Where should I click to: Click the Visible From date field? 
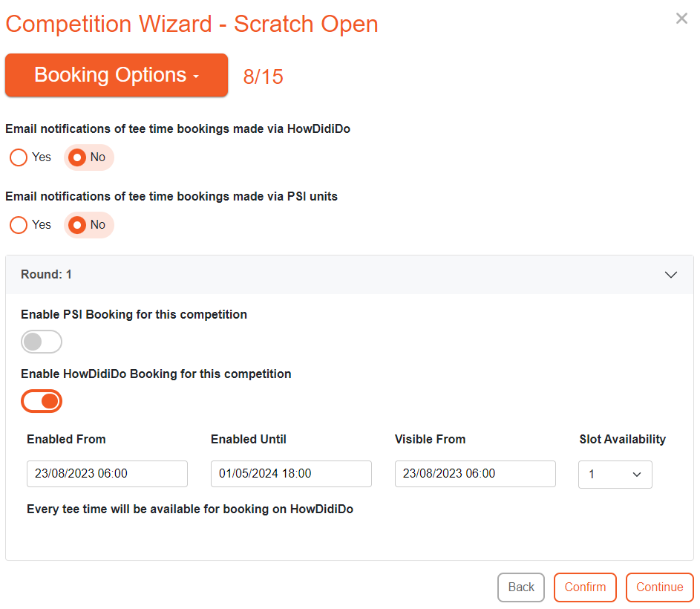[x=475, y=474]
